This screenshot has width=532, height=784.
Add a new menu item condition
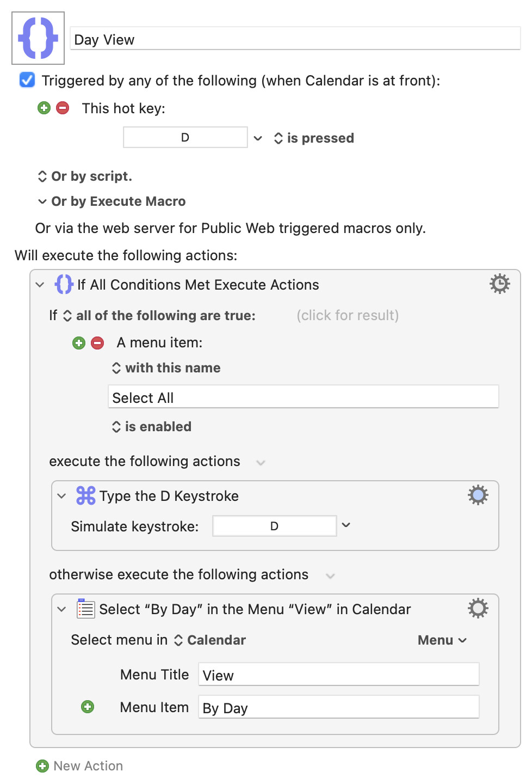tap(79, 342)
